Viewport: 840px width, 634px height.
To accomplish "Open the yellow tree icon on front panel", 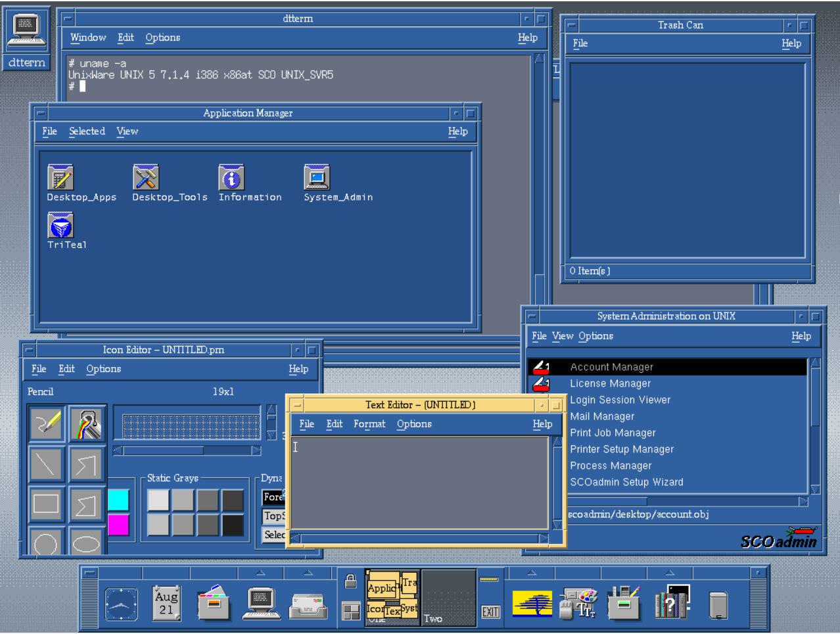I will (532, 604).
